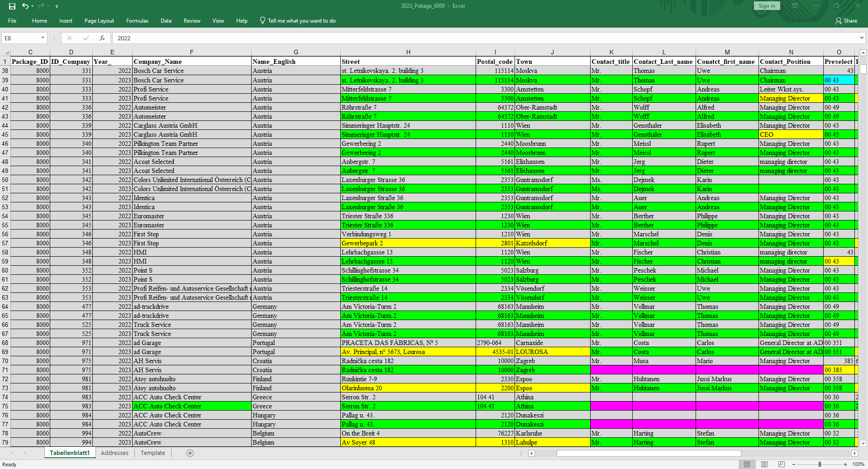
Task: Select row 45 header
Action: (x=5, y=134)
